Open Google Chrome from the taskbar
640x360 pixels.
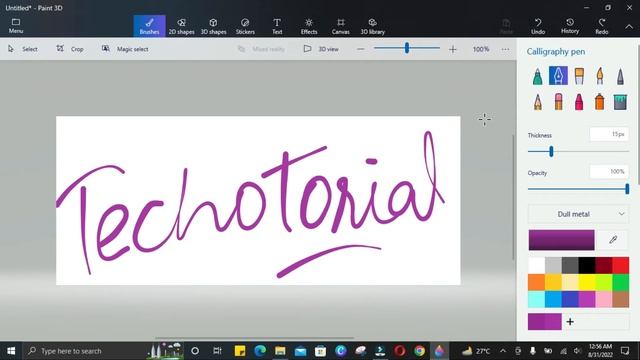(419, 351)
